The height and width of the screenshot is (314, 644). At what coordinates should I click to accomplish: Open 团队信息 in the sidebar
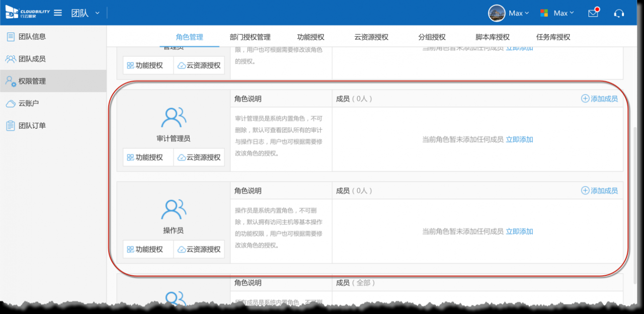point(32,37)
